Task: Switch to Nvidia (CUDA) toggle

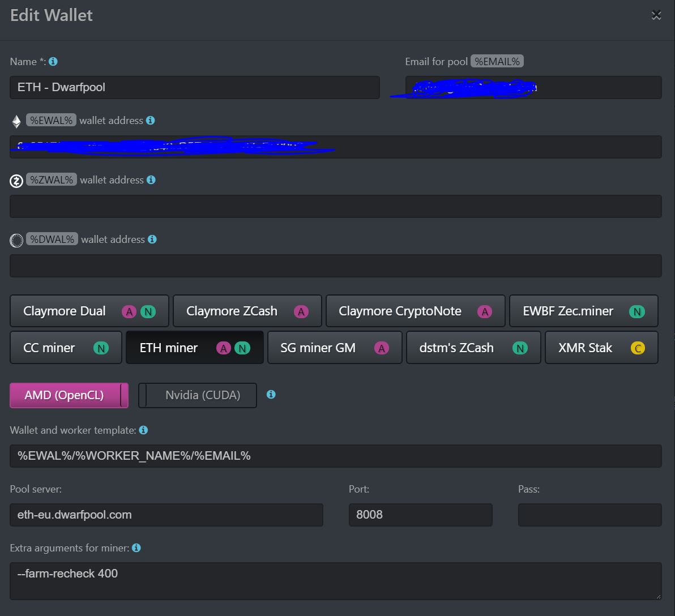Action: 197,395
